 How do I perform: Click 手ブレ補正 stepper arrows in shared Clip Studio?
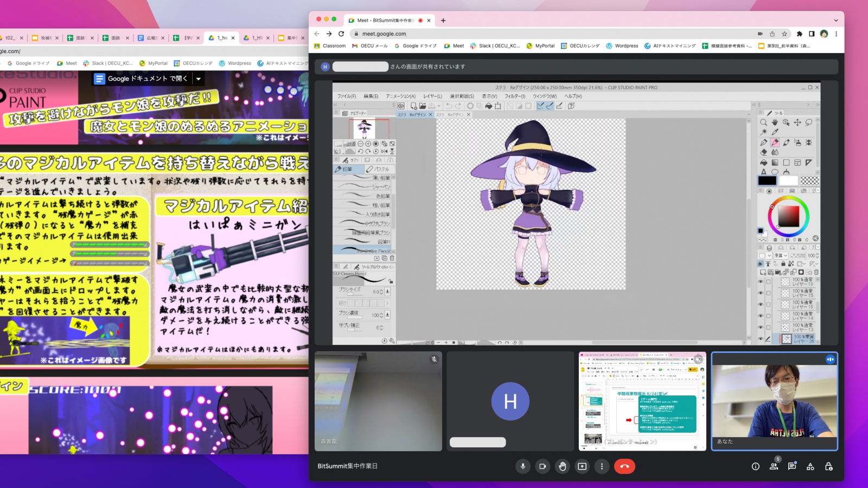click(382, 328)
